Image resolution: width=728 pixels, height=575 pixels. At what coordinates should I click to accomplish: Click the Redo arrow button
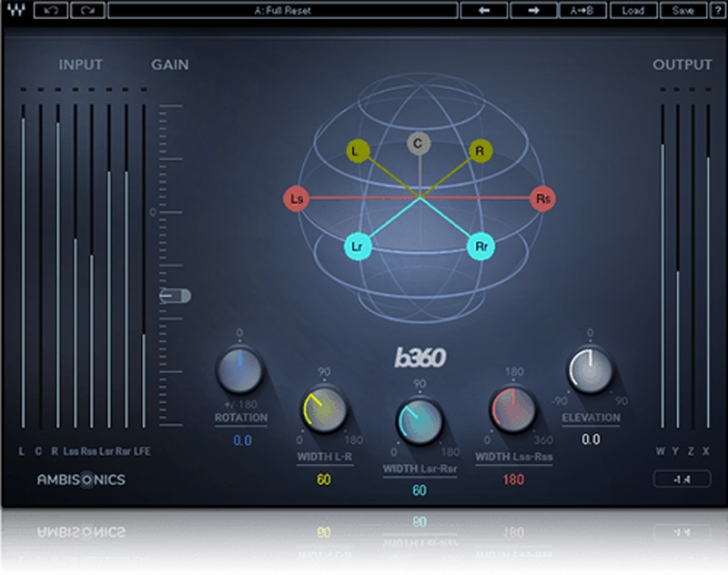click(x=87, y=10)
